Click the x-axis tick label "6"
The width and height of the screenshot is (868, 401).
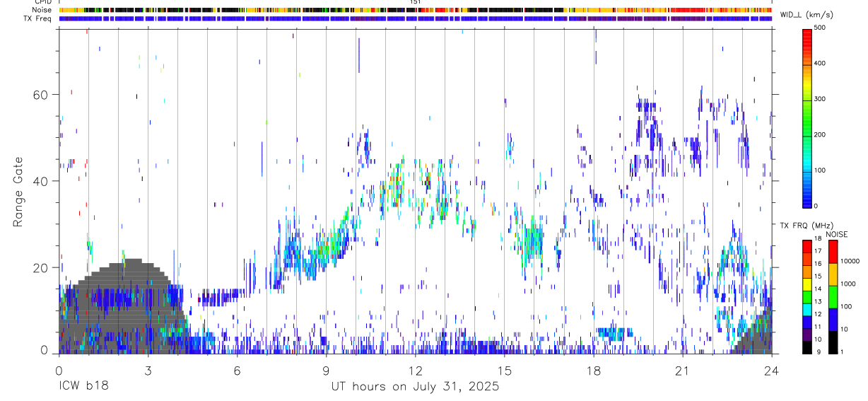click(x=237, y=370)
